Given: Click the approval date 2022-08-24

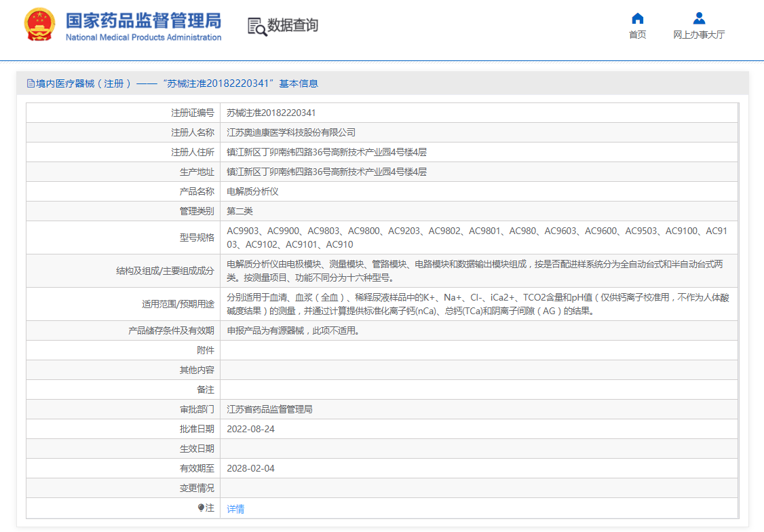Looking at the screenshot, I should pos(250,429).
